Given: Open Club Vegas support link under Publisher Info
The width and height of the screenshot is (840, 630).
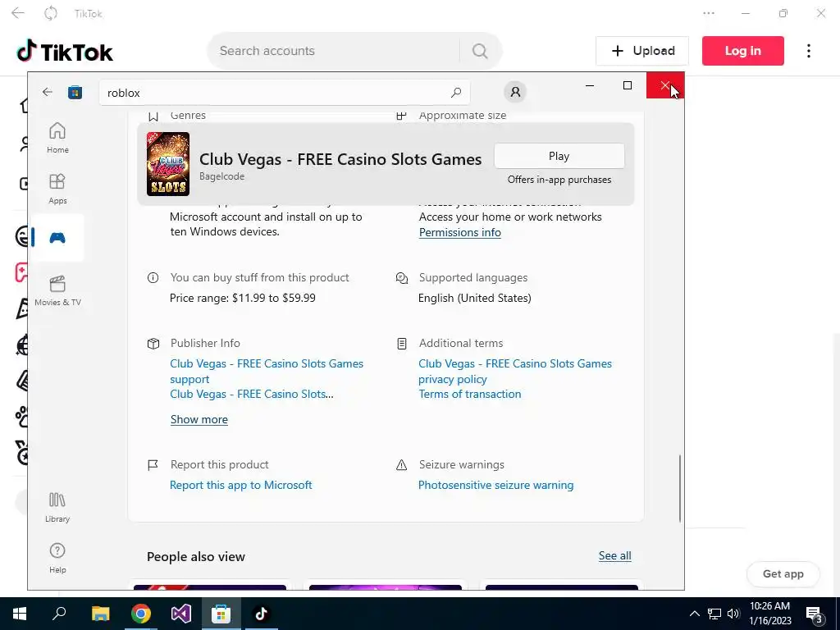Looking at the screenshot, I should tap(267, 372).
